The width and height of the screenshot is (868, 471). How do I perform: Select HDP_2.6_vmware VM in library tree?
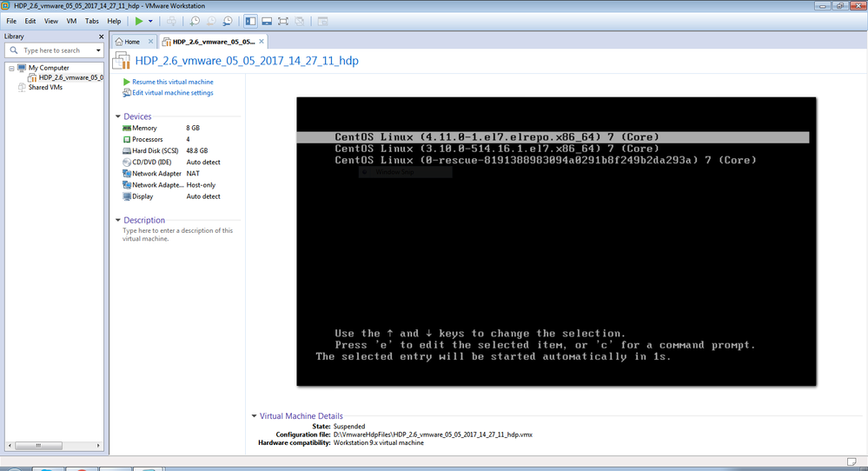click(71, 77)
